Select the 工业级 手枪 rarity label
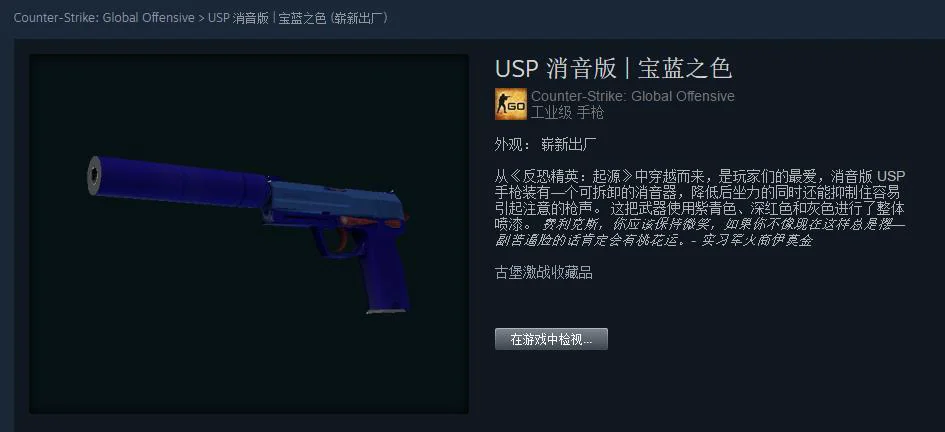945x432 pixels. 567,112
